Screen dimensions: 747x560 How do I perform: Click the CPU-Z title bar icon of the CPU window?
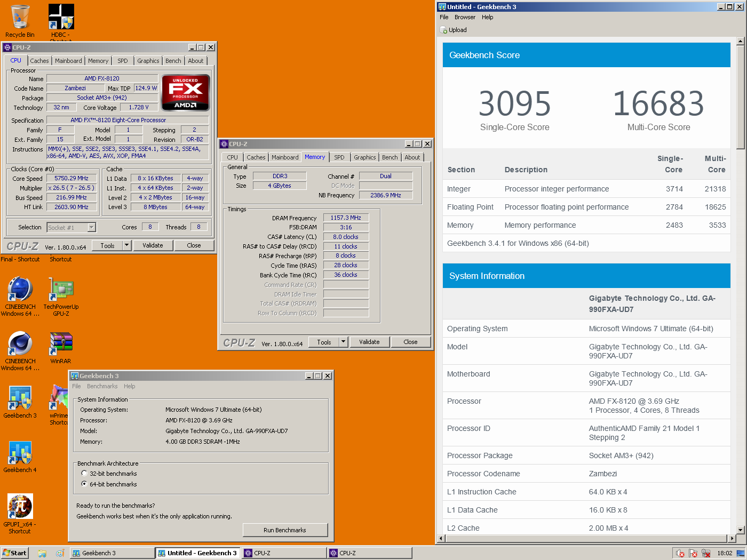tap(7, 47)
